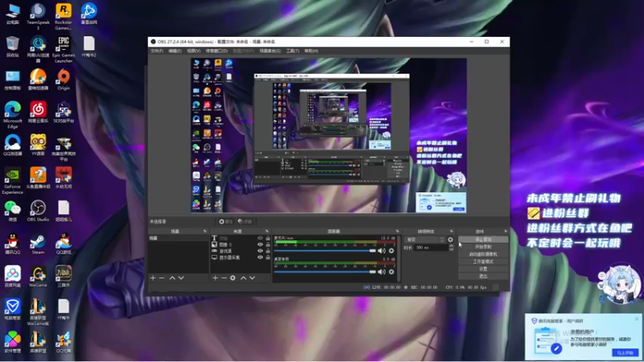
Task: Pop out Scenes dock via header icon
Action: point(204,232)
